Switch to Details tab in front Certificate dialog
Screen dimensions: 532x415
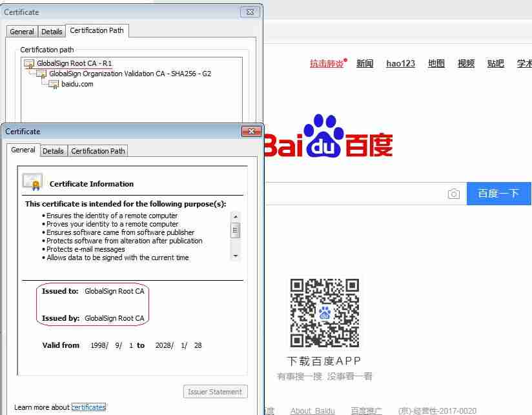pyautogui.click(x=54, y=151)
